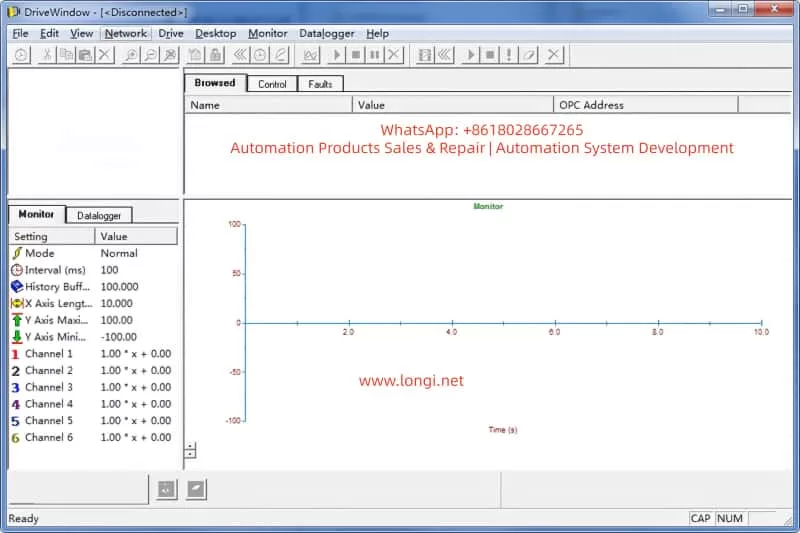Click the Value header beside Setting
This screenshot has width=800, height=533.
[x=136, y=237]
